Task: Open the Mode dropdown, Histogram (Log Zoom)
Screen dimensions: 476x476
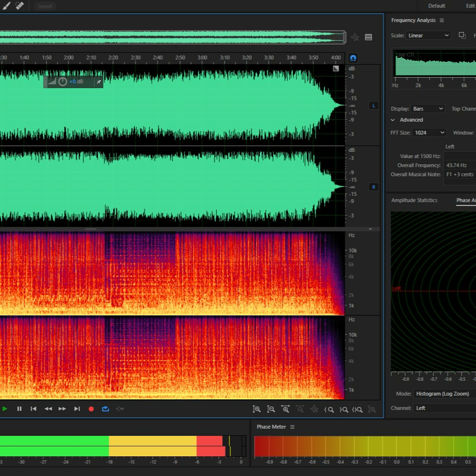Action: coord(445,394)
